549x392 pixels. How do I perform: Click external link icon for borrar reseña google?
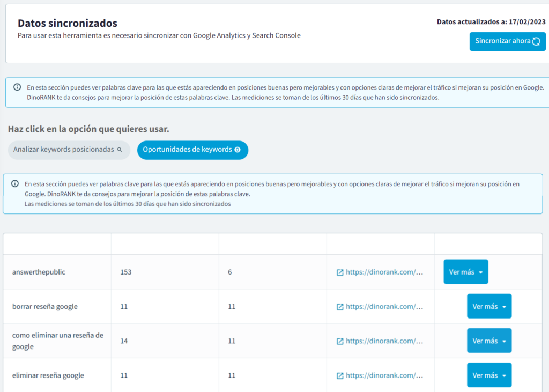tap(340, 307)
